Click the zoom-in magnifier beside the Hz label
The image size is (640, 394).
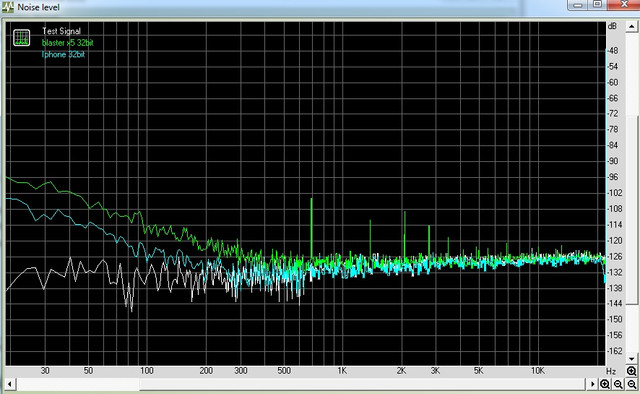tap(631, 371)
